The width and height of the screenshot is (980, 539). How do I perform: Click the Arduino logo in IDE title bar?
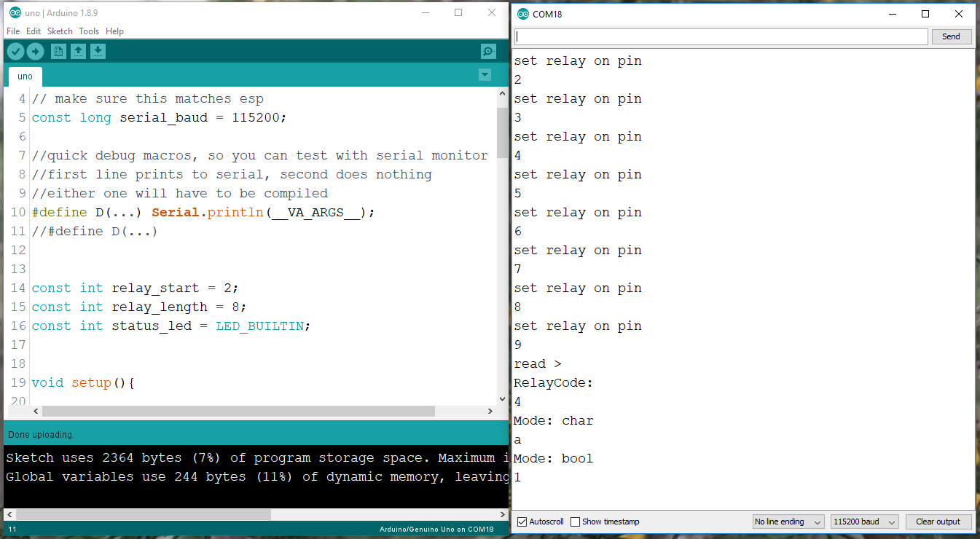15,12
